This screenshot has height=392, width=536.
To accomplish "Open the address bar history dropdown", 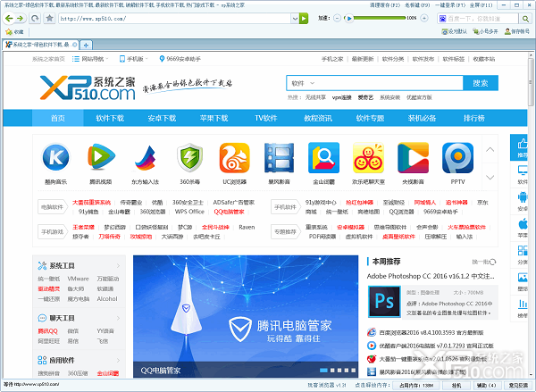I will (x=295, y=19).
